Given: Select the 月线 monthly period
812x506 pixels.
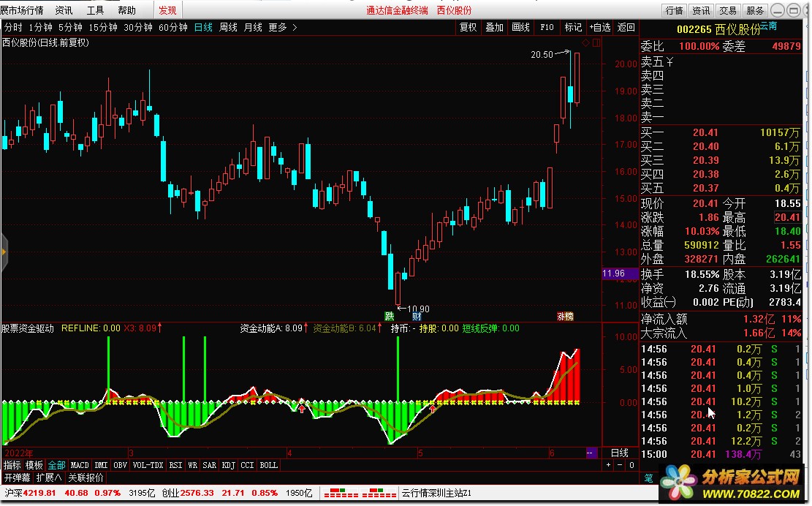Looking at the screenshot, I should pyautogui.click(x=253, y=27).
